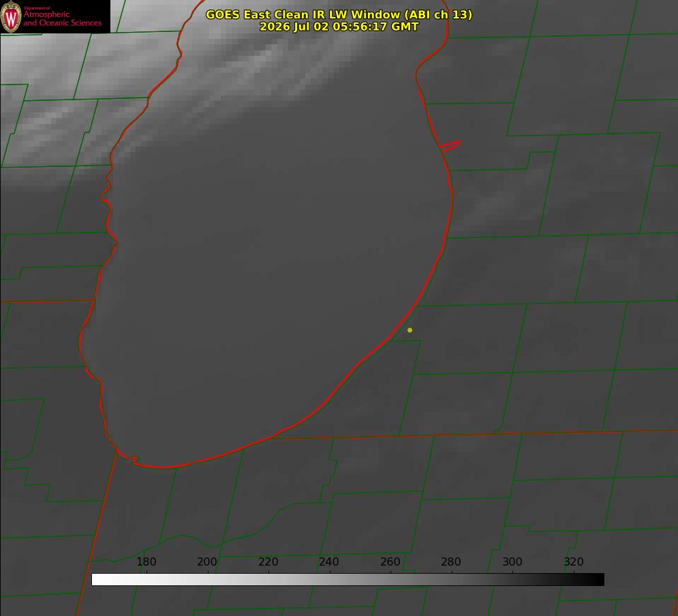Click the 300 label on the colorbar
This screenshot has height=616, width=678.
point(512,562)
